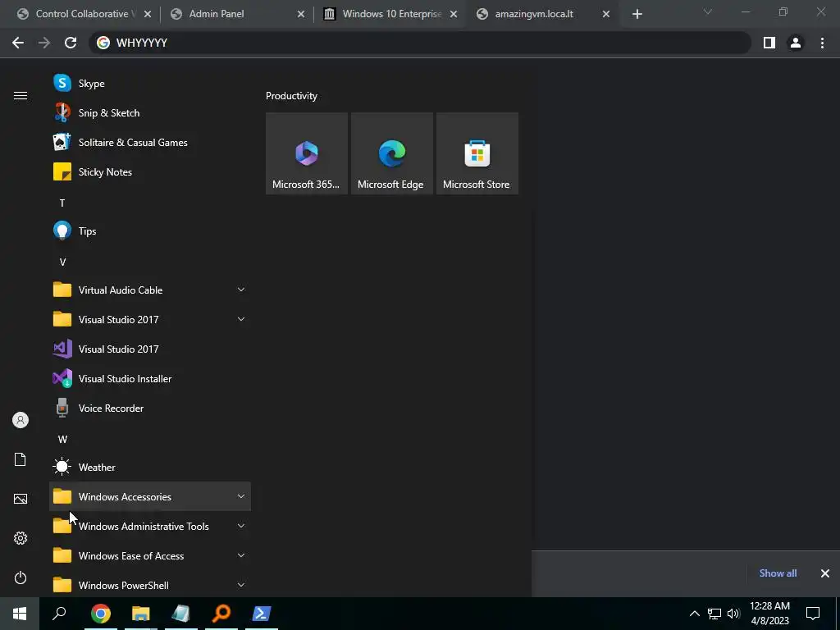Launch the Tips app

(150, 231)
